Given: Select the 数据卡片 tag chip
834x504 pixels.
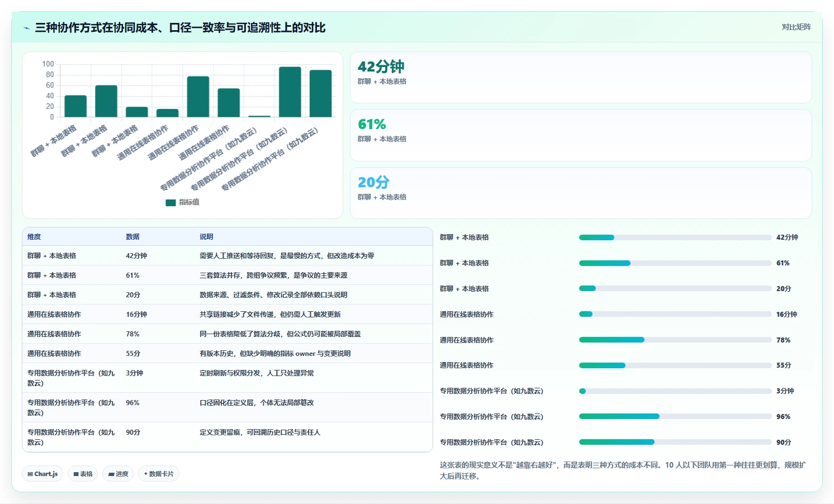Looking at the screenshot, I should 159,474.
